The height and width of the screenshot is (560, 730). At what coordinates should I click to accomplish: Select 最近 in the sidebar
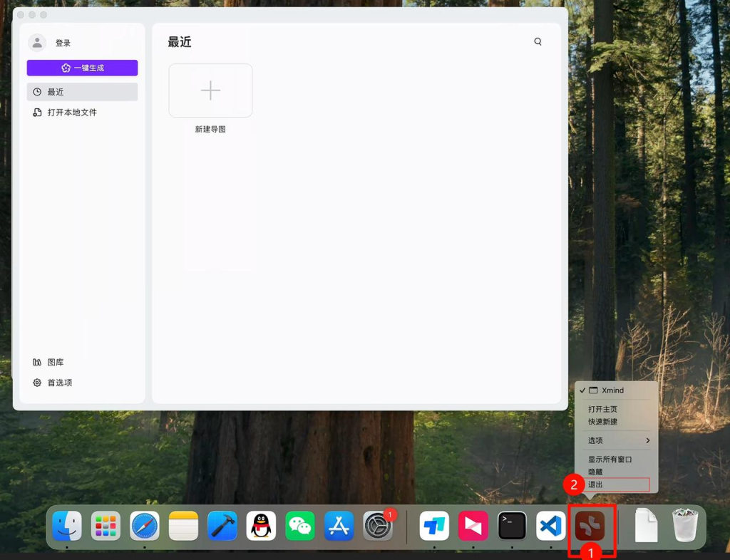tap(82, 92)
